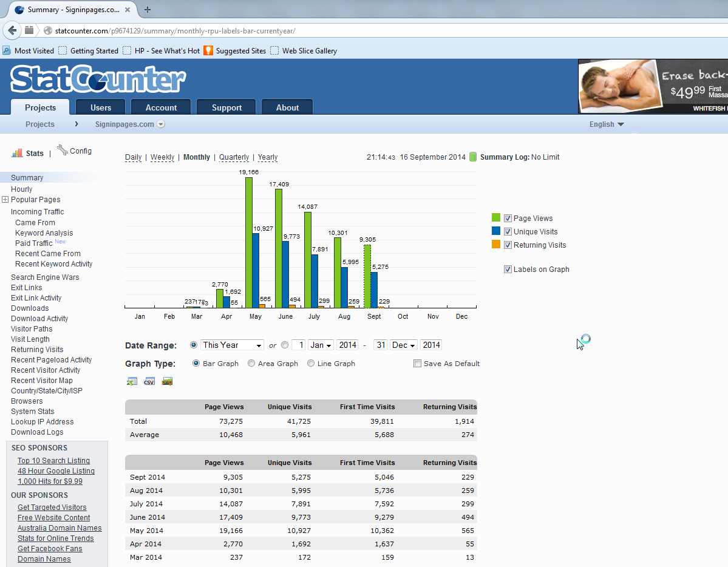Switch to the Account tab
The width and height of the screenshot is (728, 567).
click(161, 107)
